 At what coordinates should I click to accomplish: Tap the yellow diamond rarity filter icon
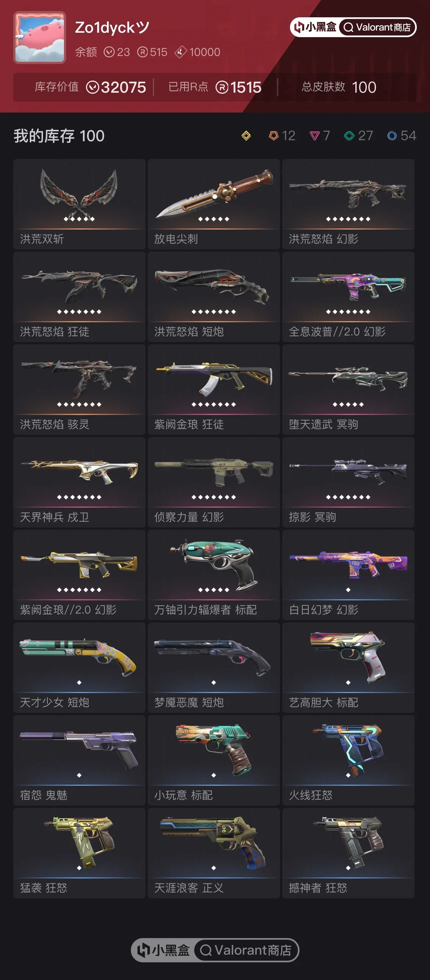(246, 136)
